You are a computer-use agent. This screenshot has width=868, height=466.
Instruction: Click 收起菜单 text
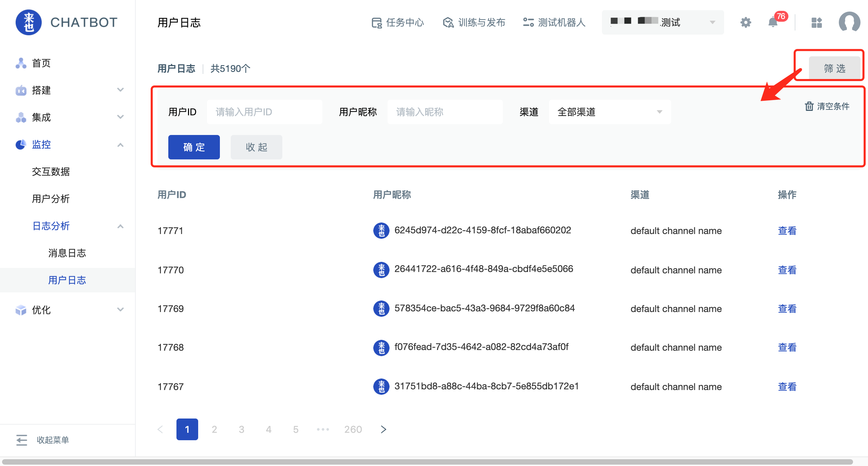tap(53, 440)
